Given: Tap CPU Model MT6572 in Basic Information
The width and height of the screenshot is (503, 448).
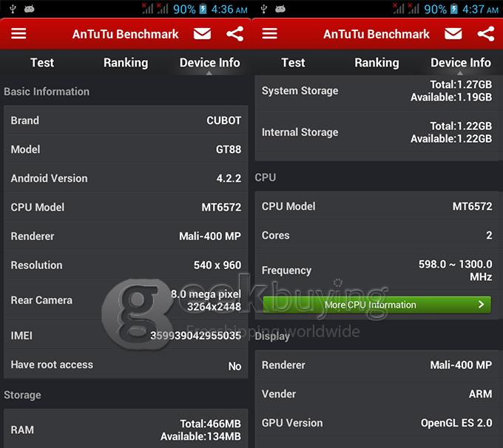Looking at the screenshot, I should click(126, 207).
